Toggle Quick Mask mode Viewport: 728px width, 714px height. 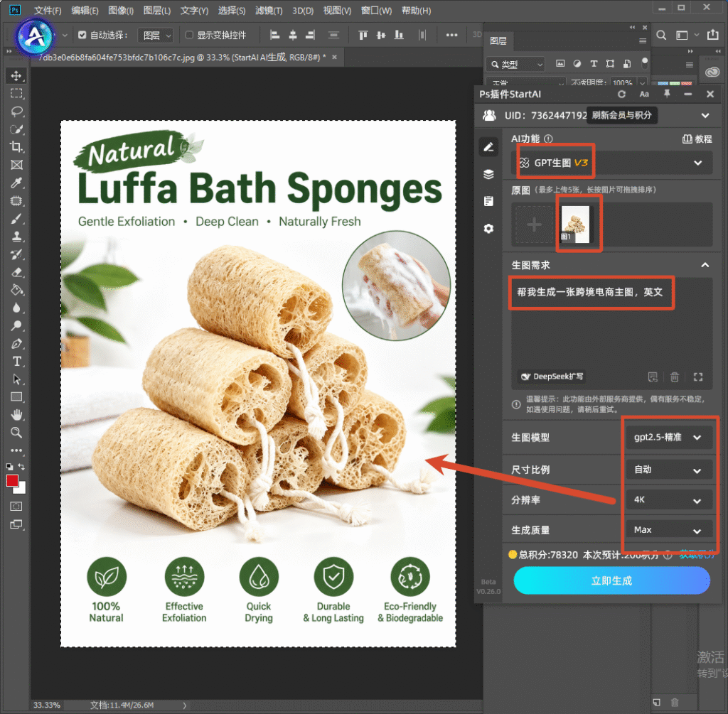tap(16, 506)
